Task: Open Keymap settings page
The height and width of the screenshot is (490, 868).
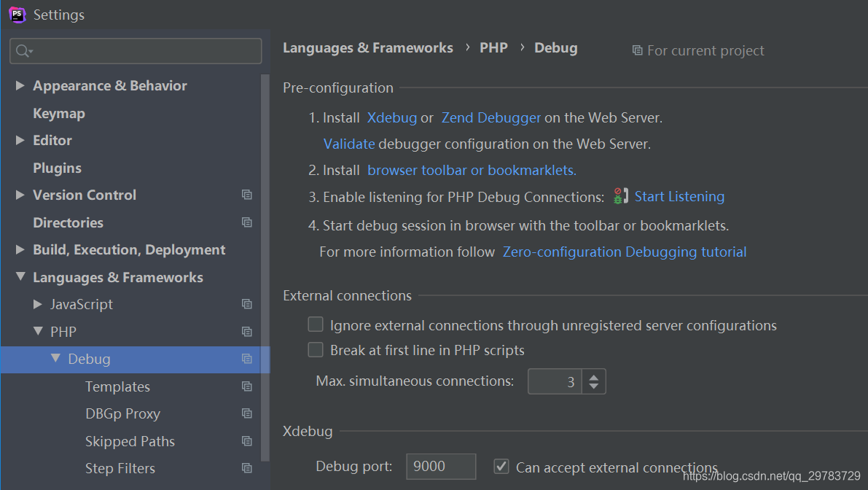Action: click(59, 113)
